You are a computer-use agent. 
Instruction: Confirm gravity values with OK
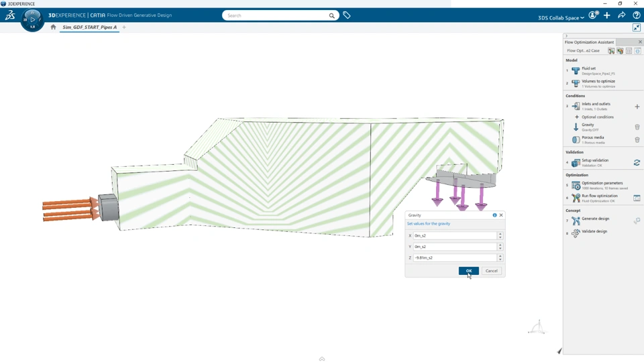point(469,271)
